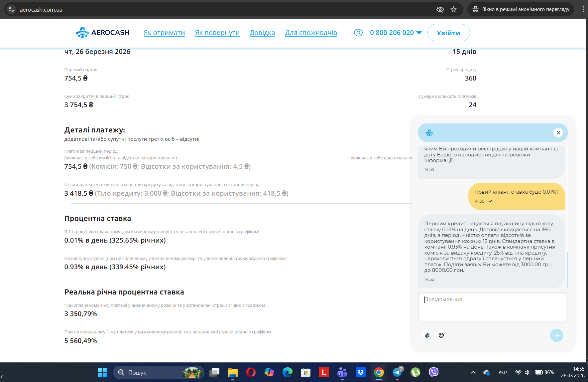Open the 'Для споживачів' menu link
The width and height of the screenshot is (588, 382).
(311, 33)
